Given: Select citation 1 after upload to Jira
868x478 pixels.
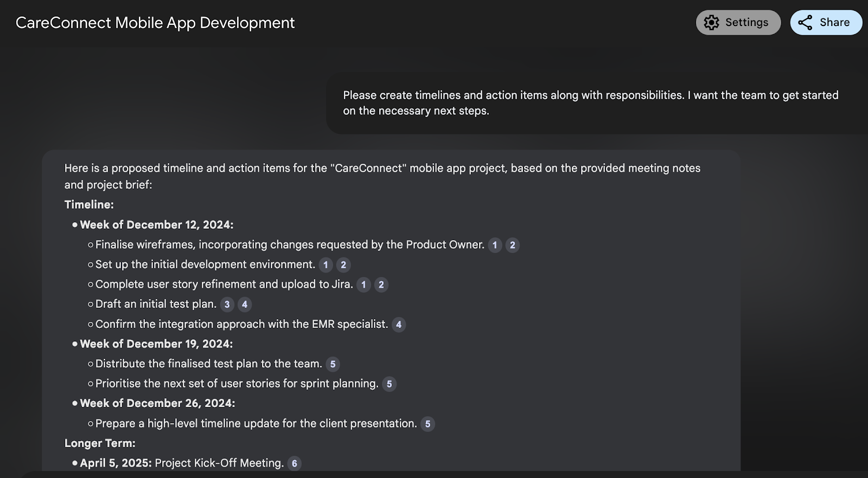Looking at the screenshot, I should coord(363,285).
